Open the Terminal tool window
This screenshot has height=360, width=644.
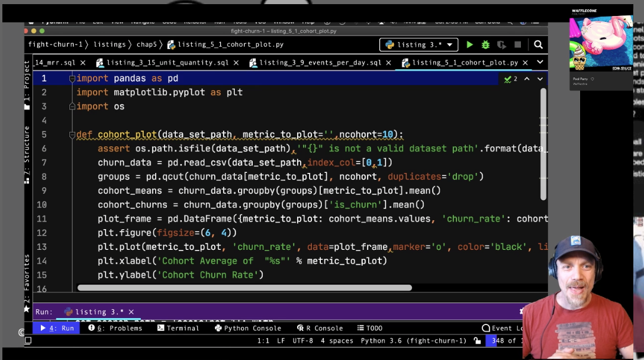pyautogui.click(x=178, y=328)
